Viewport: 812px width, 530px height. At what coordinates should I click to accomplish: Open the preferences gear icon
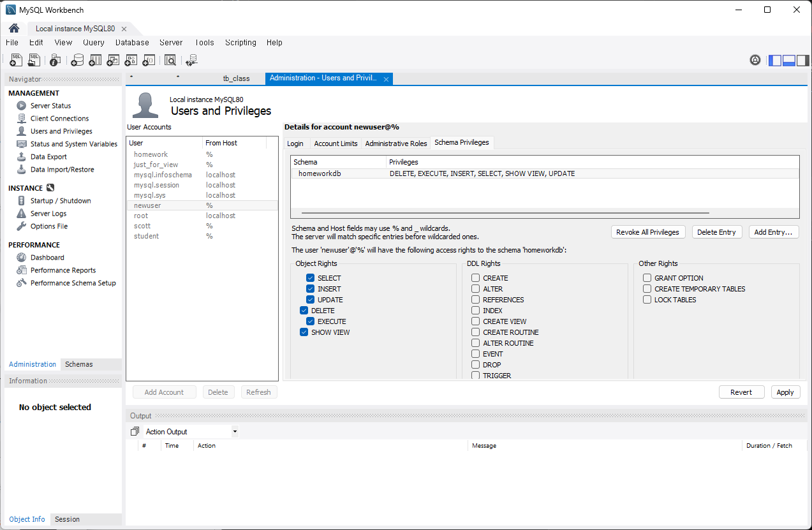(755, 60)
